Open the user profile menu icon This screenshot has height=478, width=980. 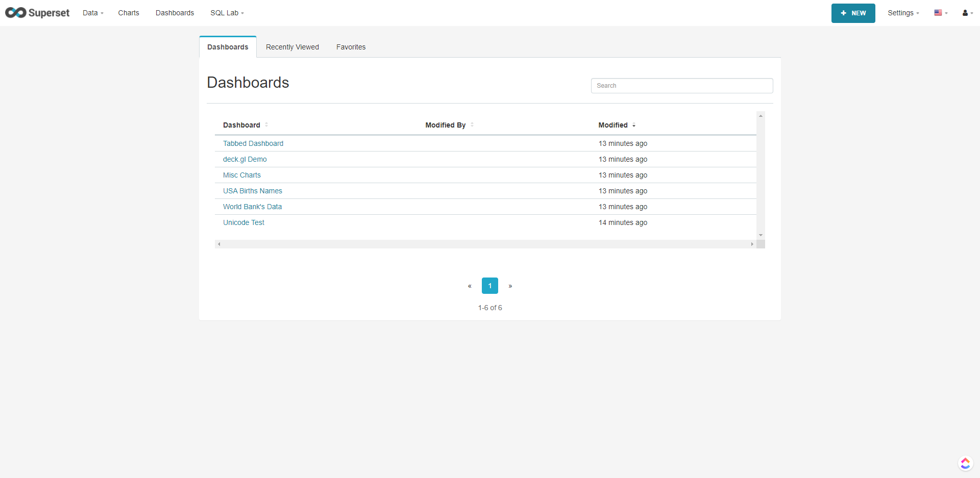click(968, 13)
